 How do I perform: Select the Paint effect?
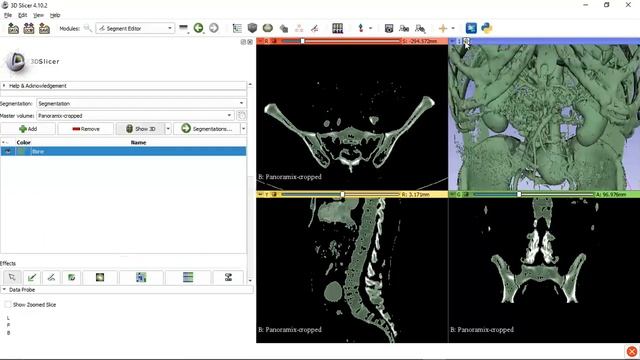[x=31, y=277]
